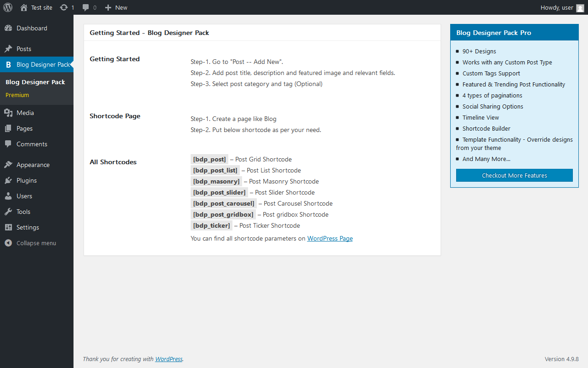Click the Users person icon
Image resolution: width=588 pixels, height=368 pixels.
click(8, 196)
